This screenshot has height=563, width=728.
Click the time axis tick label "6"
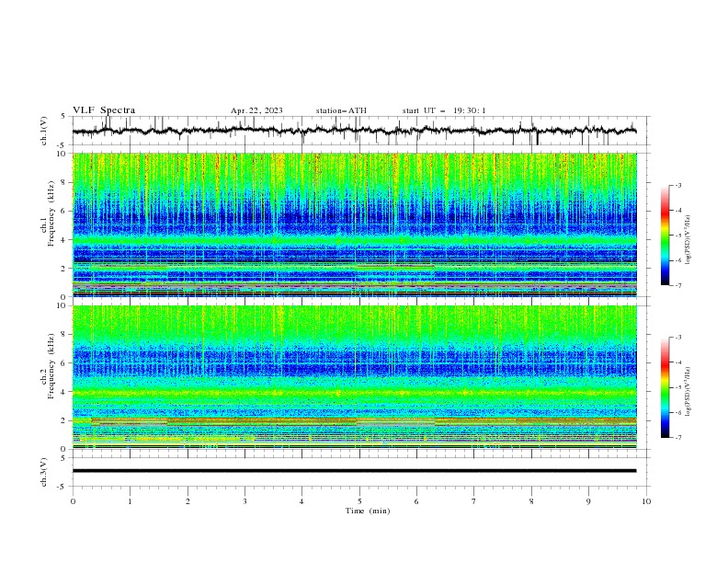click(x=416, y=501)
